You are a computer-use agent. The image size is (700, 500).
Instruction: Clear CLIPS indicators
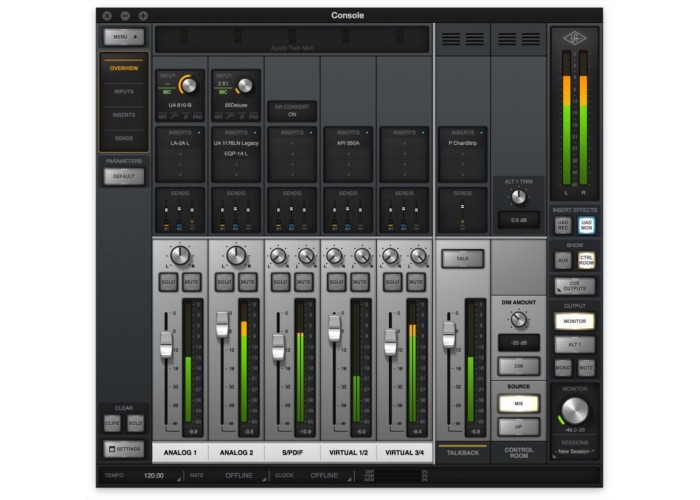click(112, 423)
